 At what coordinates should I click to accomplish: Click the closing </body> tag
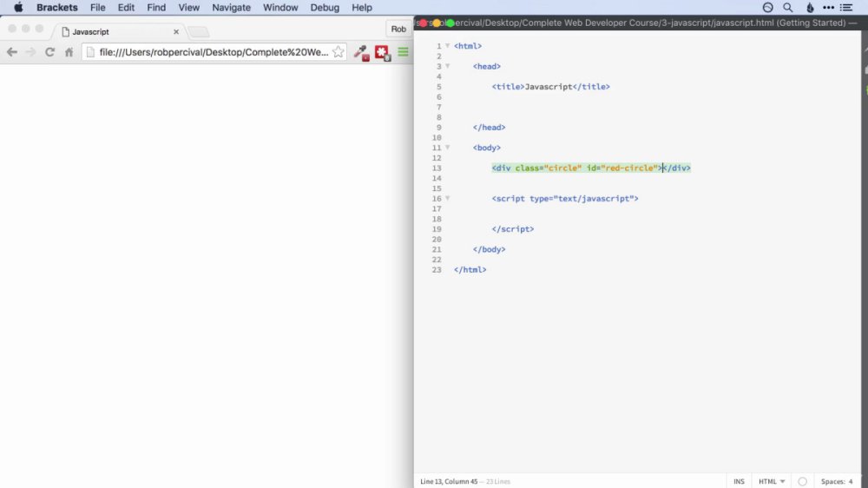point(489,249)
